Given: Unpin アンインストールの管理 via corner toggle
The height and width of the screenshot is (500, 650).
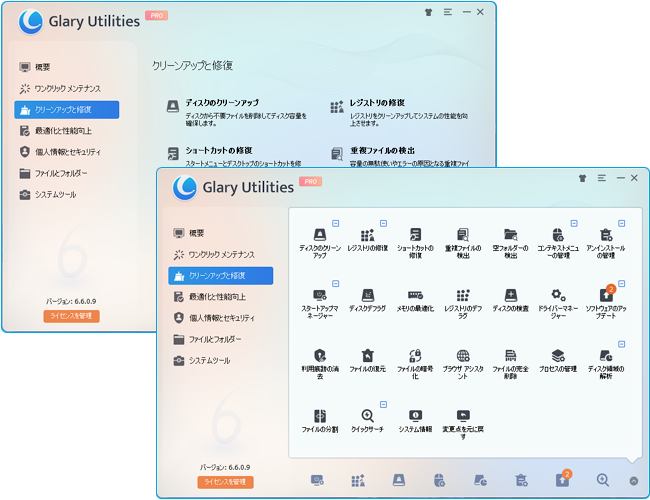Looking at the screenshot, I should tap(622, 223).
